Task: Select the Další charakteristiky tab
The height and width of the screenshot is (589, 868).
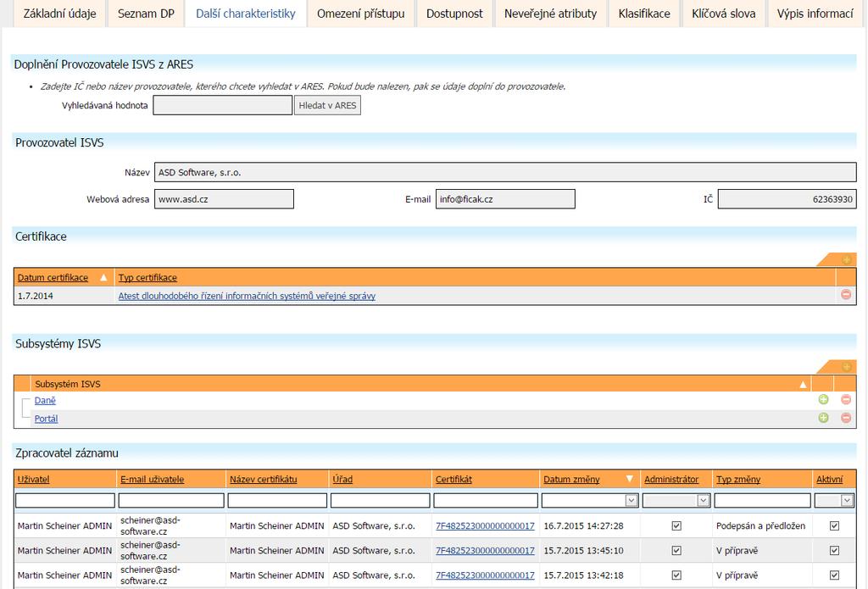Action: [246, 14]
